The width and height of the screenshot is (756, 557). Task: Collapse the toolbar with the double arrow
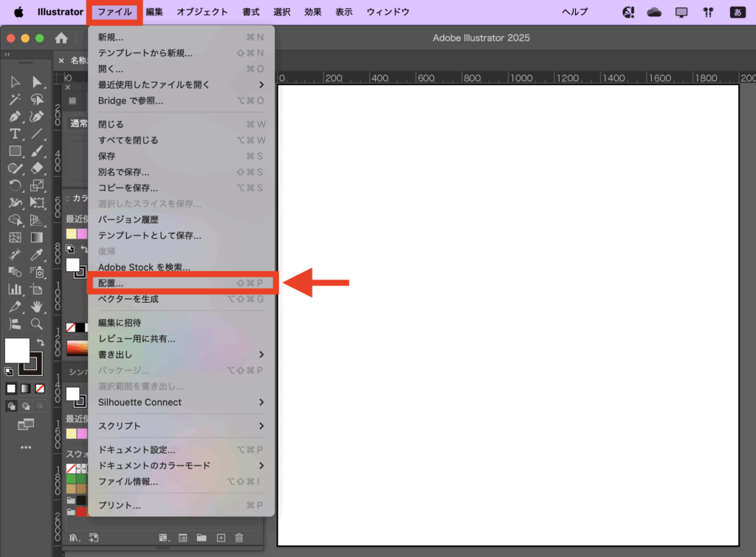7,55
